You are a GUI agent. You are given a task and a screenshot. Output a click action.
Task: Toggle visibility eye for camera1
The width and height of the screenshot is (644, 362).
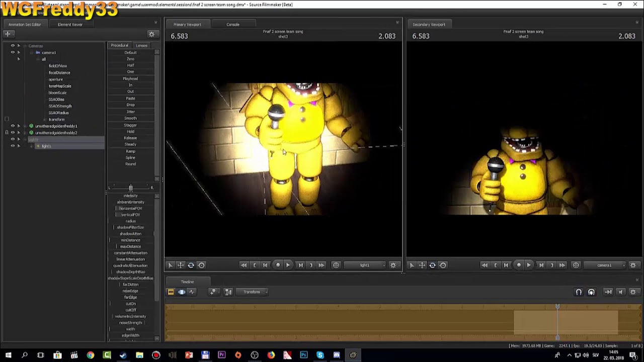(13, 52)
